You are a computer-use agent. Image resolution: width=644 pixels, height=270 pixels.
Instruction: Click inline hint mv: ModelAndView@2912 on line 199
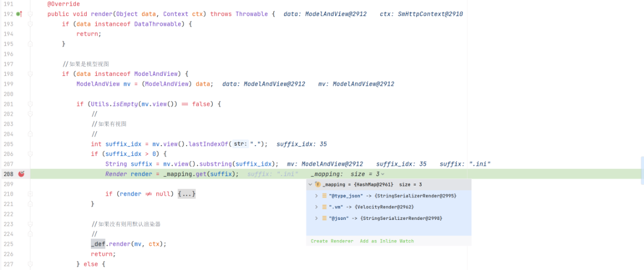(x=356, y=84)
